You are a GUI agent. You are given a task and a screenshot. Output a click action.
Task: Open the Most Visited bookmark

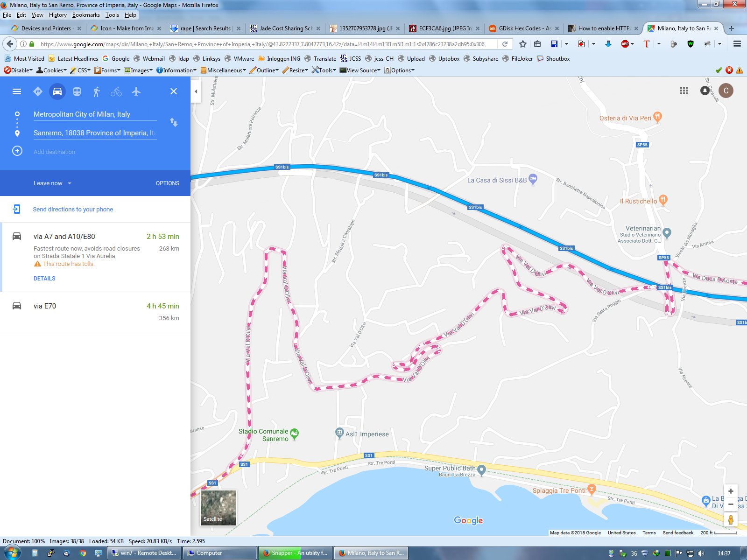(x=24, y=59)
